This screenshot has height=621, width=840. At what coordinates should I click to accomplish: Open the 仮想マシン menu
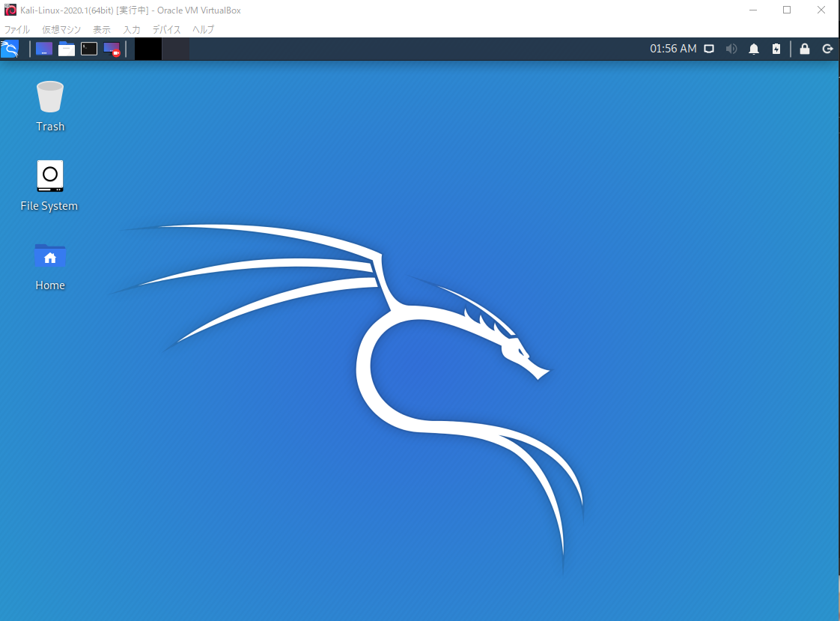pyautogui.click(x=61, y=29)
